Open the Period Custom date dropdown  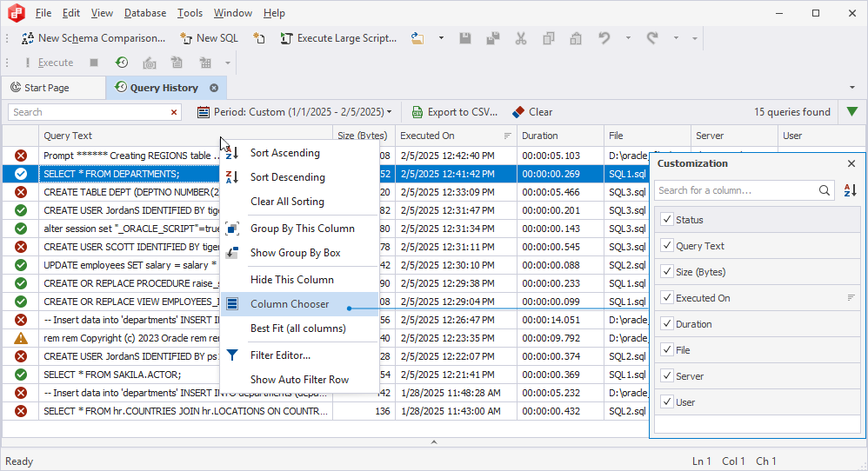(x=295, y=112)
